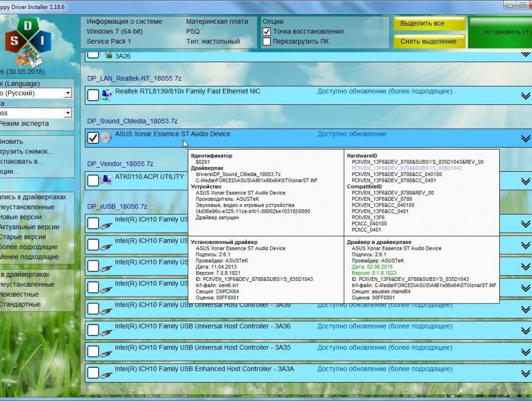Viewport: 532px width, 401px height.
Task: Enable the Realtek RTL8139/810x driver checkbox
Action: click(x=93, y=95)
